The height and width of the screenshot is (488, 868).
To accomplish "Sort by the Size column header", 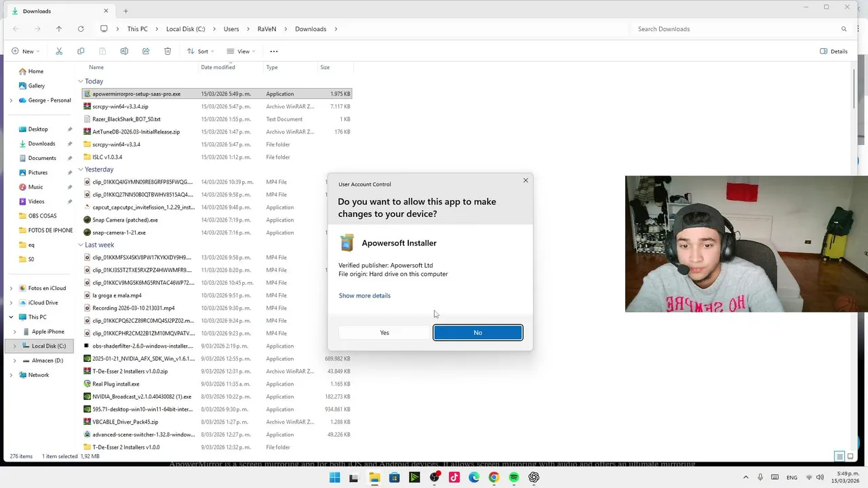I will coord(325,67).
